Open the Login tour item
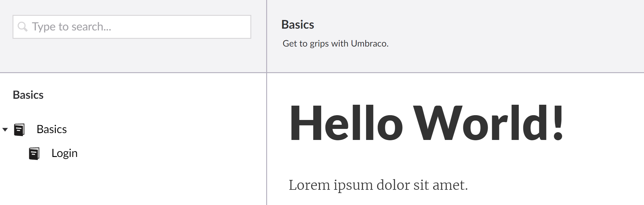The height and width of the screenshot is (205, 644). [x=64, y=153]
